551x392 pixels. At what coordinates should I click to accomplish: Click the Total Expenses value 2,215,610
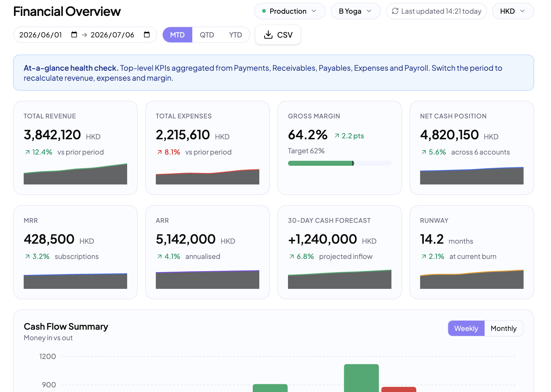183,135
